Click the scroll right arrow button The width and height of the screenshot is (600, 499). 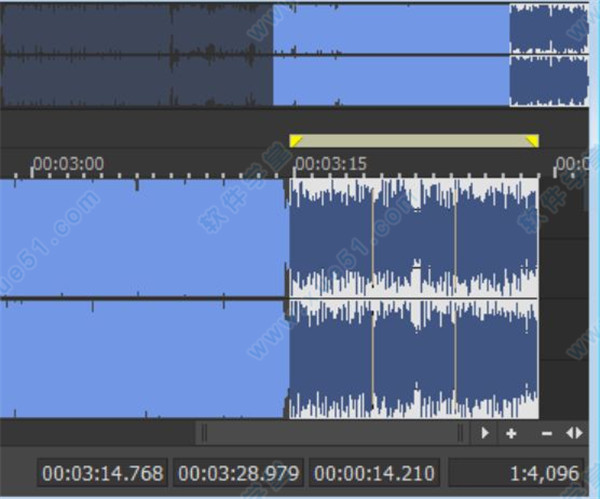tap(485, 433)
